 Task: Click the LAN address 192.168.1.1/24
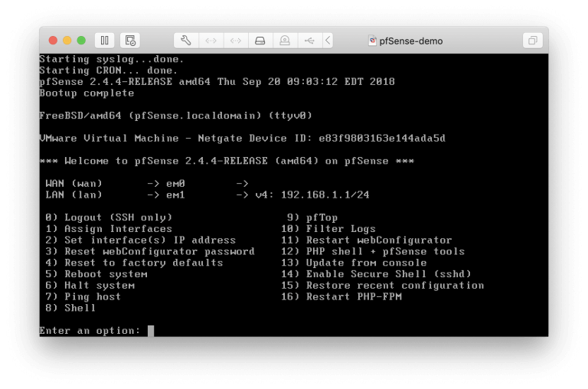tap(325, 194)
